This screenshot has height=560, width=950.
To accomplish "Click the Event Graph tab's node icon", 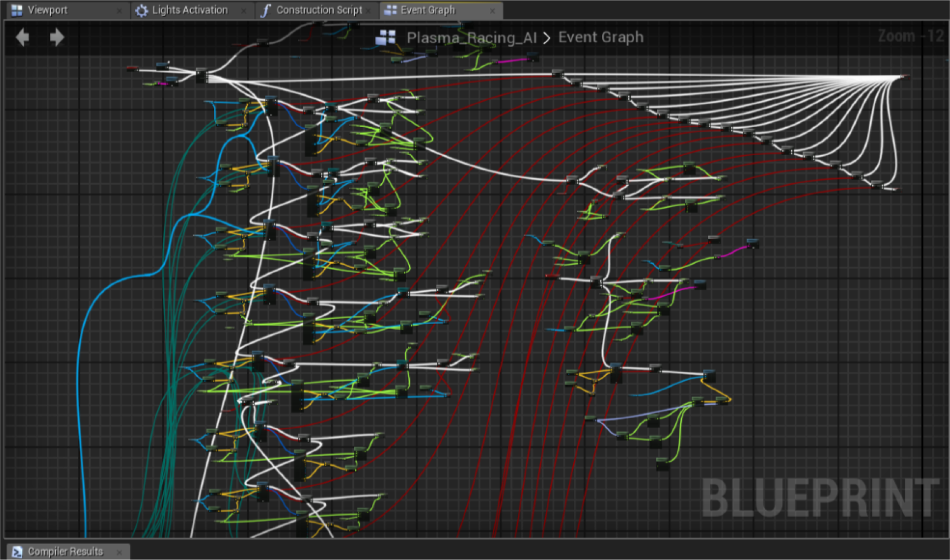I will 390,10.
